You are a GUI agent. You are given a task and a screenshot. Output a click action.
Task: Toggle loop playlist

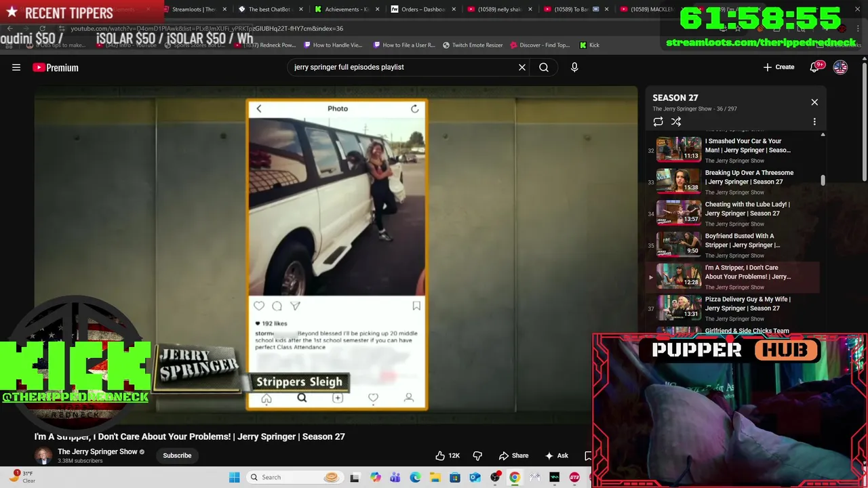(x=658, y=122)
